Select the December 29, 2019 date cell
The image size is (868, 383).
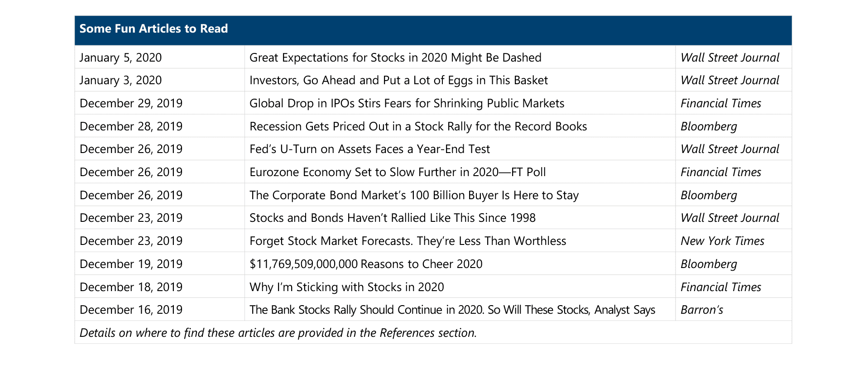[x=131, y=104]
